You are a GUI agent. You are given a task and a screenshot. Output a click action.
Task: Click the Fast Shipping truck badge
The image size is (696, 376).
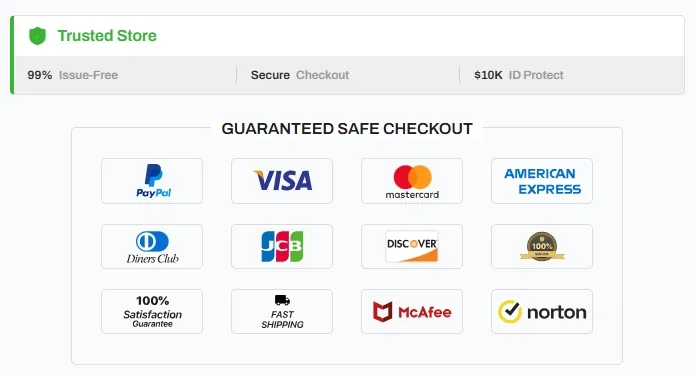(x=282, y=312)
